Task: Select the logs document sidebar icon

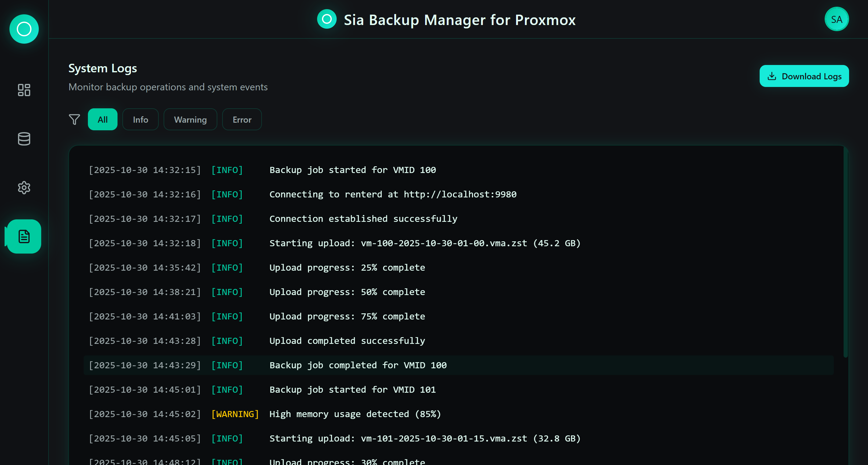Action: point(24,236)
